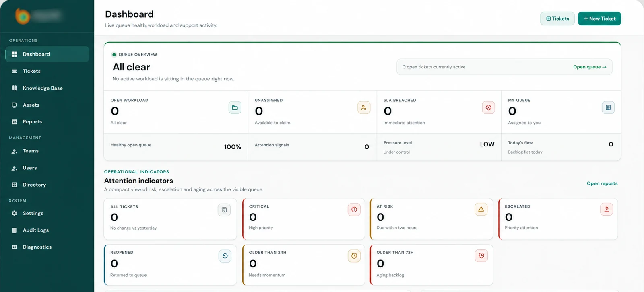The width and height of the screenshot is (644, 292).
Task: Select Users under Management
Action: (47, 168)
